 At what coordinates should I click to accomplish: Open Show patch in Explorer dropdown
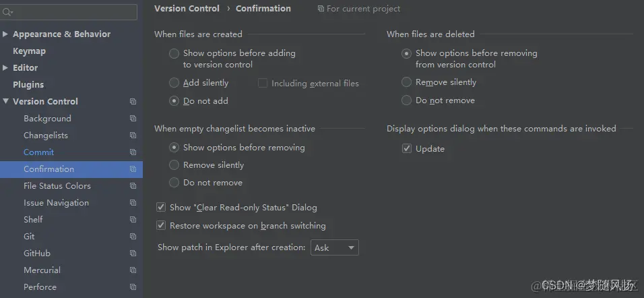(x=334, y=247)
